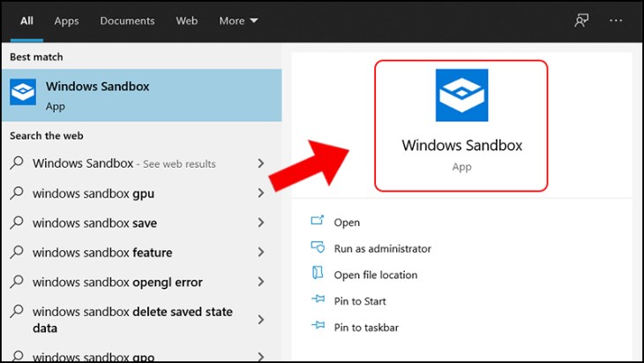Select "windows sandbox delete saved state data" suggestion
The image size is (644, 363).
coord(132,320)
